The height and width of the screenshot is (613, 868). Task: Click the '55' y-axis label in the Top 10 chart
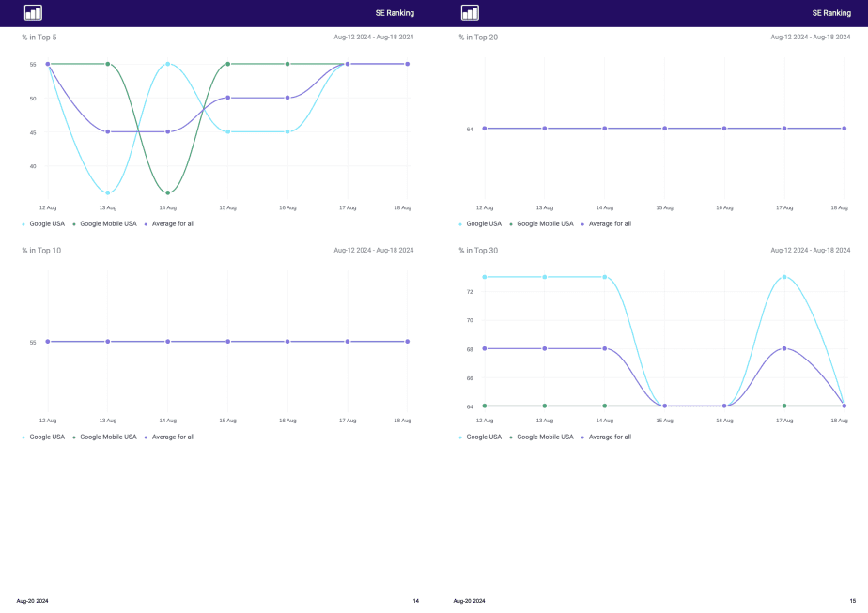(x=33, y=343)
